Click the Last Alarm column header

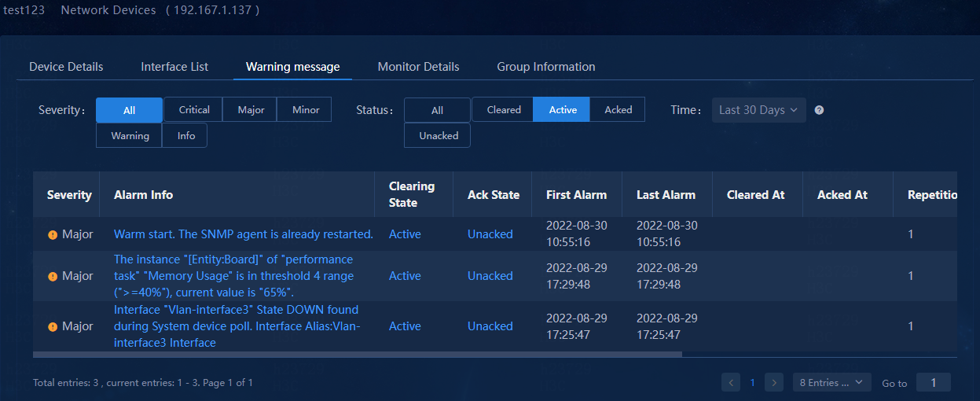[x=666, y=195]
